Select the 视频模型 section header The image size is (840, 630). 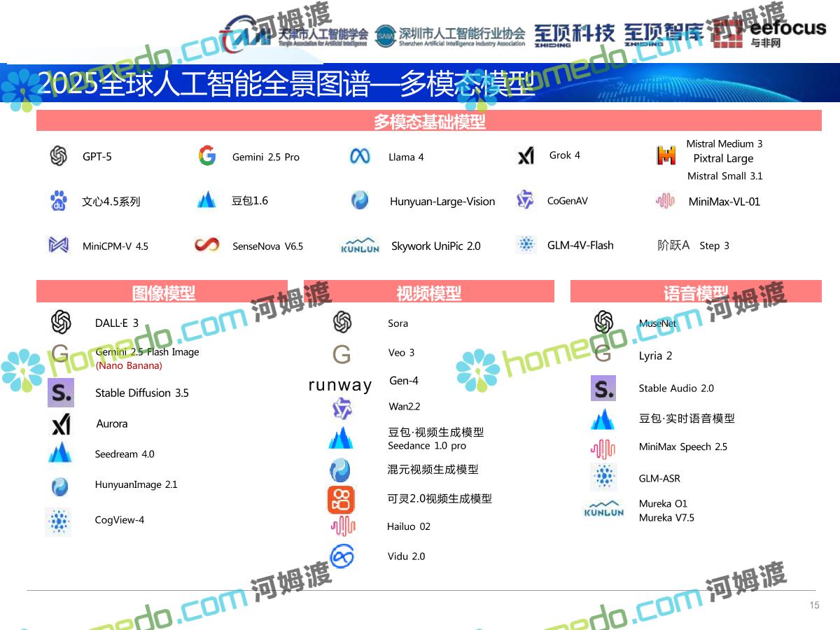(x=428, y=293)
